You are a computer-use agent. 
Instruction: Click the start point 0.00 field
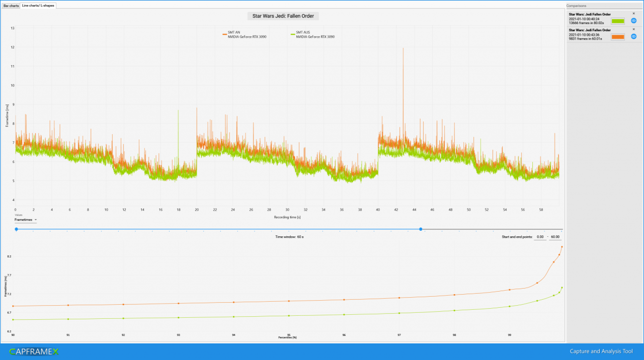pyautogui.click(x=540, y=237)
